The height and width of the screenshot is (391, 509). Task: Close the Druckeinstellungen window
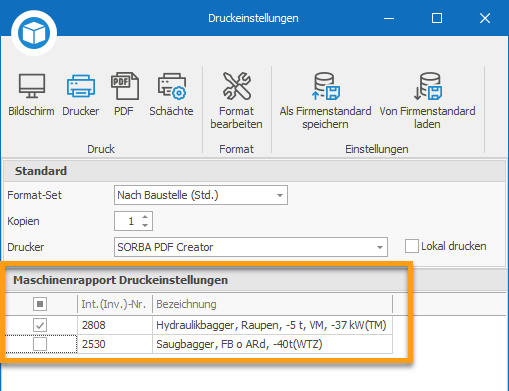point(485,18)
